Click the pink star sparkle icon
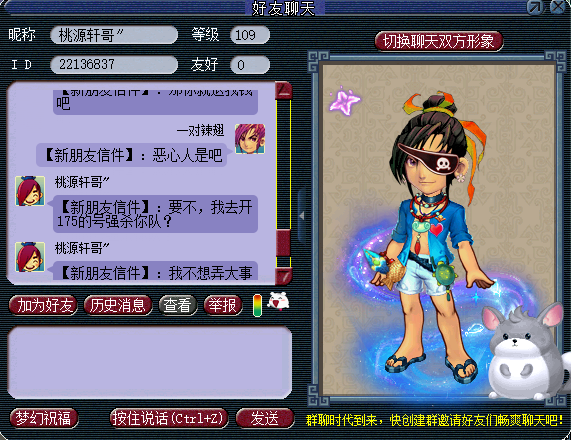Image resolution: width=571 pixels, height=440 pixels. 344,101
